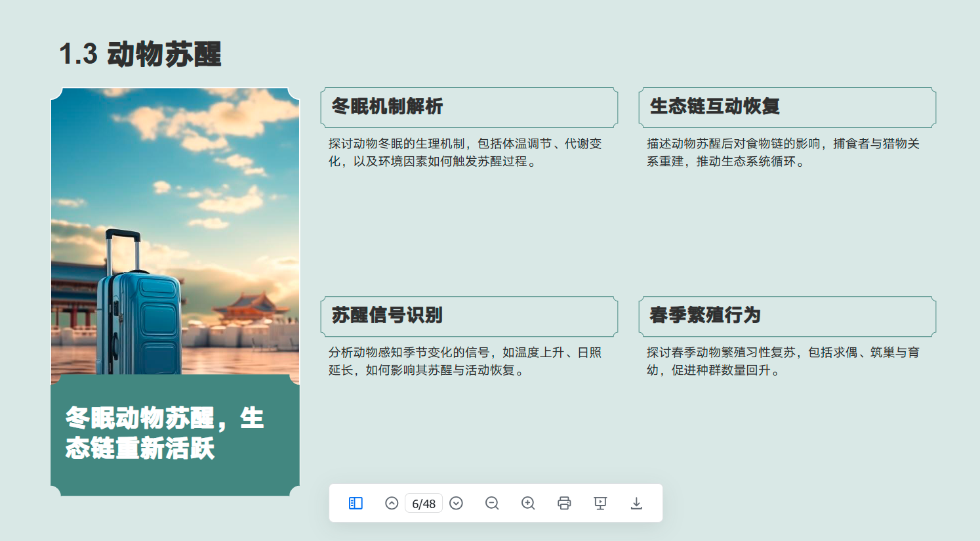The width and height of the screenshot is (980, 541).
Task: Select the '苏醒信号识别' heading box
Action: tap(469, 316)
